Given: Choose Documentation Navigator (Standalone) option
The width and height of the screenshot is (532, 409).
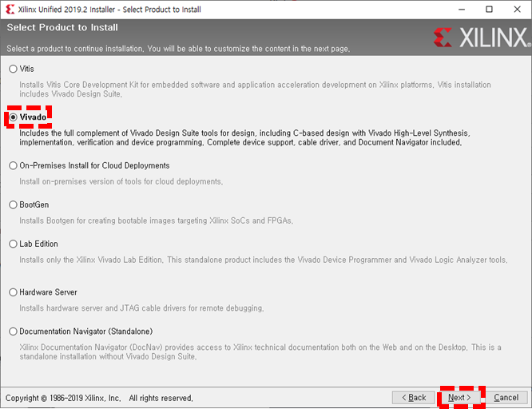Looking at the screenshot, I should [x=13, y=332].
